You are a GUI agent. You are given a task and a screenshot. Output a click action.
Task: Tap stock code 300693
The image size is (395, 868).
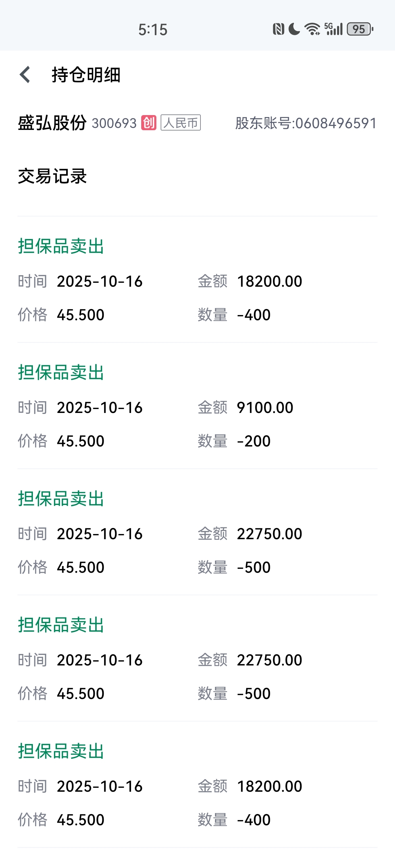click(x=114, y=123)
